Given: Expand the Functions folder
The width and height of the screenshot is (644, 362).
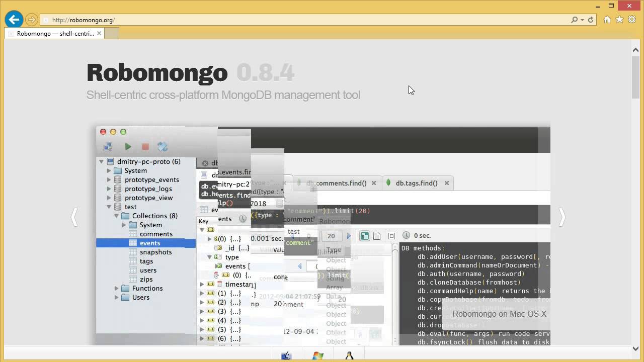Looking at the screenshot, I should click(116, 289).
